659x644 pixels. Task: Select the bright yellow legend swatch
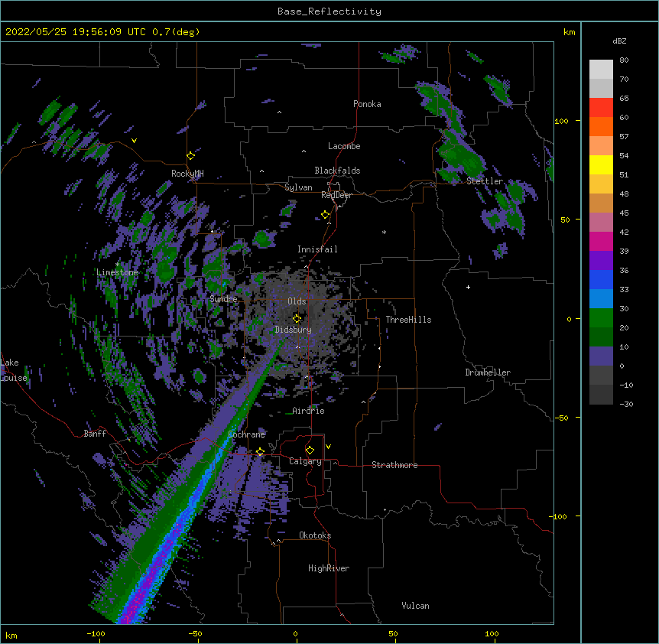coord(601,164)
